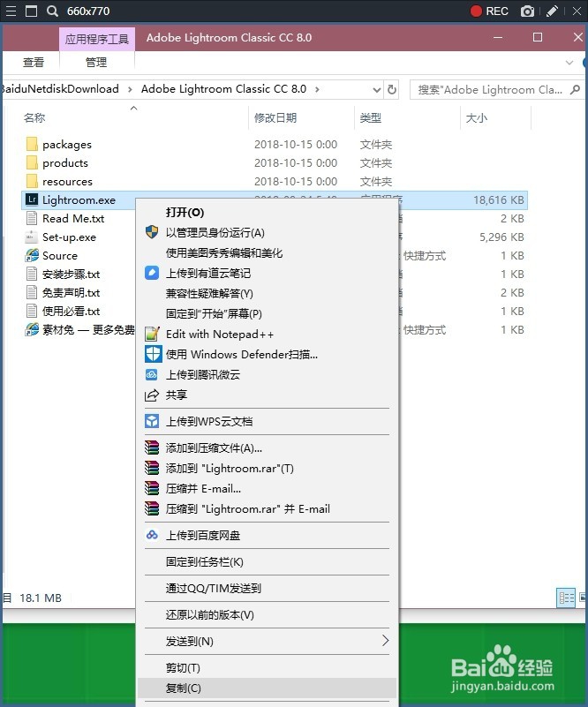Click the Baidu Netdisk icon
Viewport: 588px width, 707px height.
point(152,535)
